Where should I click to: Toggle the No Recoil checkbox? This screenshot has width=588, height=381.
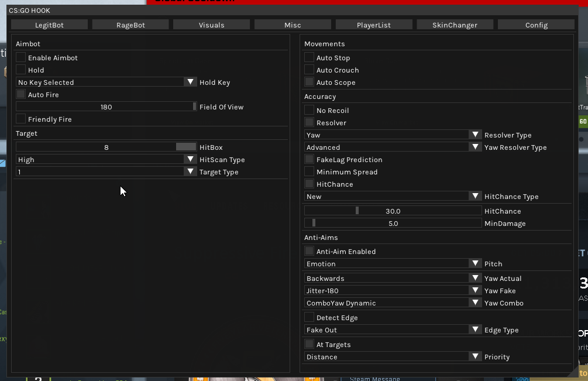click(310, 111)
